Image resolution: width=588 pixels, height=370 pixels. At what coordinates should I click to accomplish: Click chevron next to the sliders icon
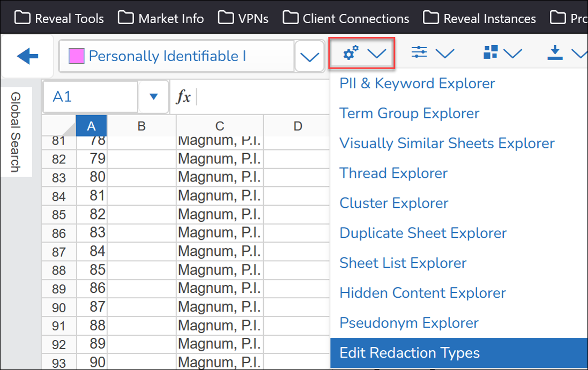(x=445, y=53)
